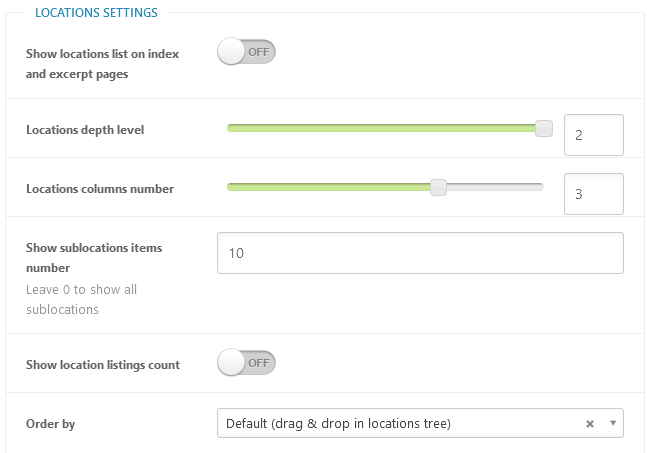
Task: Click the Order by label
Action: pyautogui.click(x=50, y=424)
